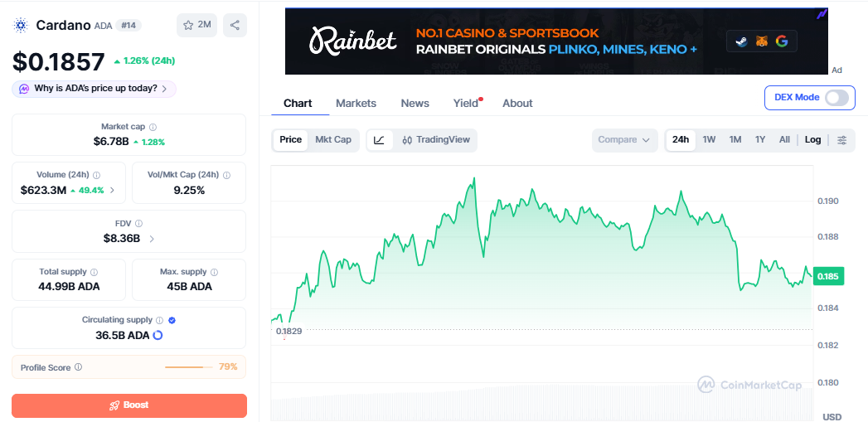Select the 1Y time range
This screenshot has width=868, height=422.
(x=760, y=140)
